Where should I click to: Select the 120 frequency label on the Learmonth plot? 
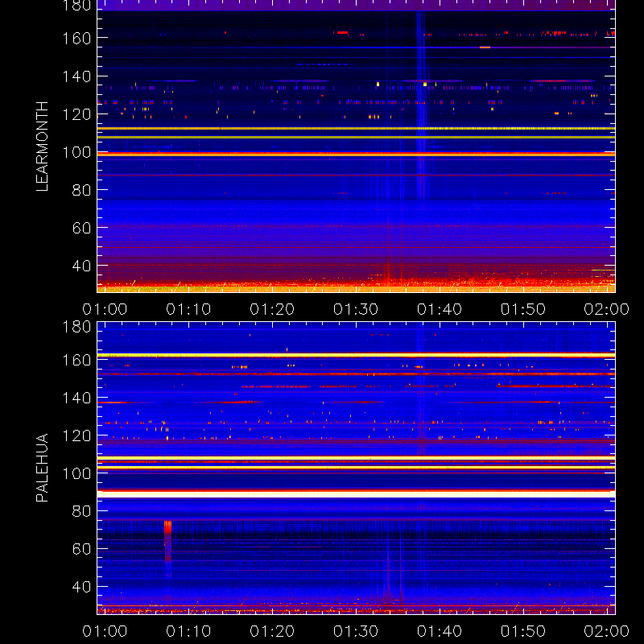(x=76, y=114)
